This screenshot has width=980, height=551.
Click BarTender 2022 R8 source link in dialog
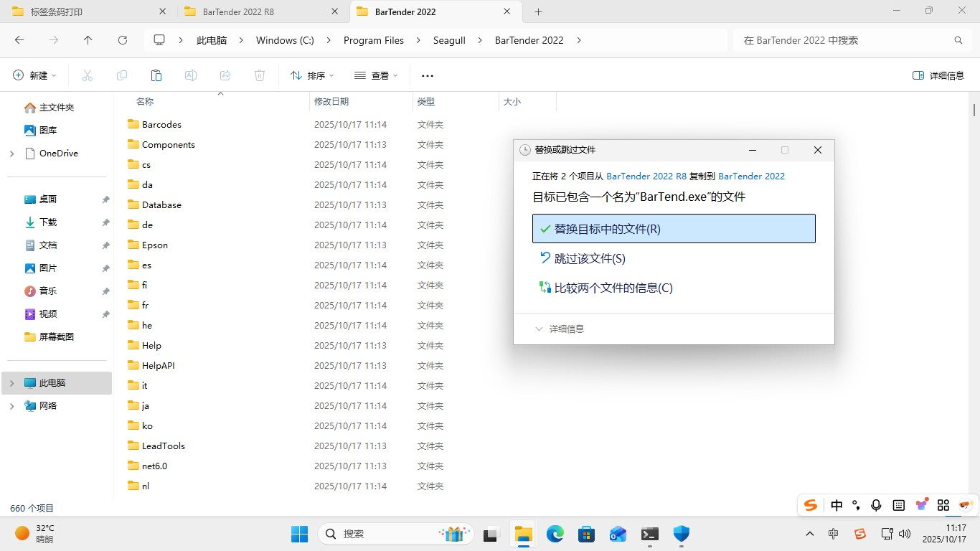646,176
